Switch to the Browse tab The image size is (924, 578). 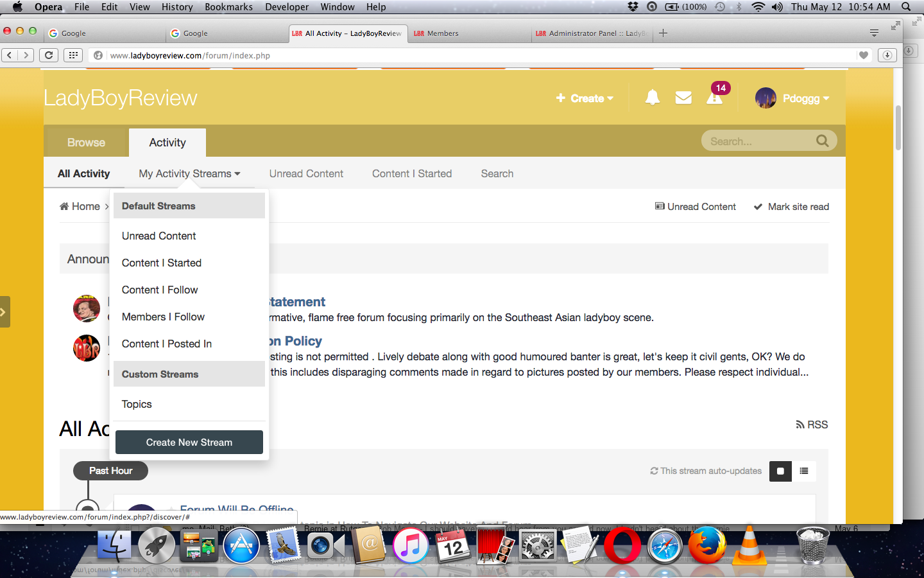pos(86,143)
